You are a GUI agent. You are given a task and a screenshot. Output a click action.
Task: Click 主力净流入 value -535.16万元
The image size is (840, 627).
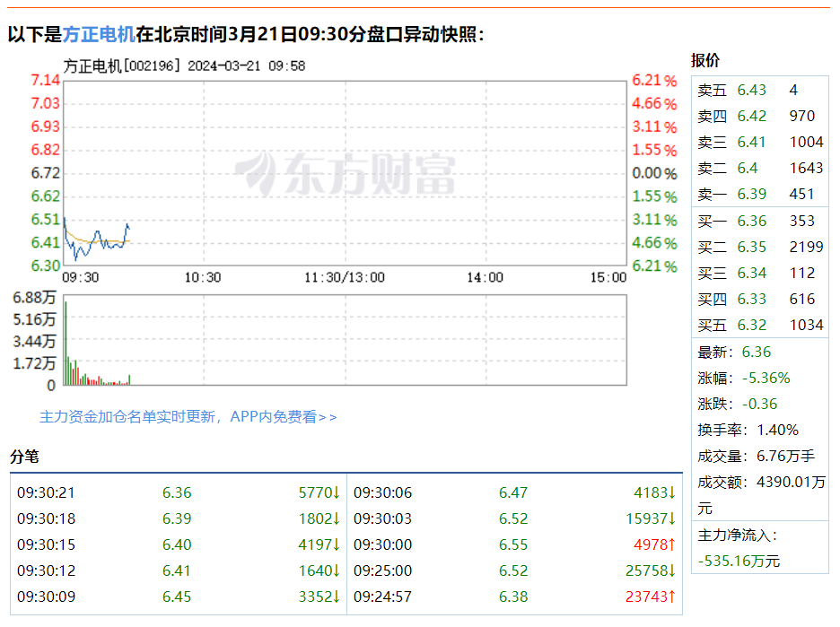click(x=739, y=562)
